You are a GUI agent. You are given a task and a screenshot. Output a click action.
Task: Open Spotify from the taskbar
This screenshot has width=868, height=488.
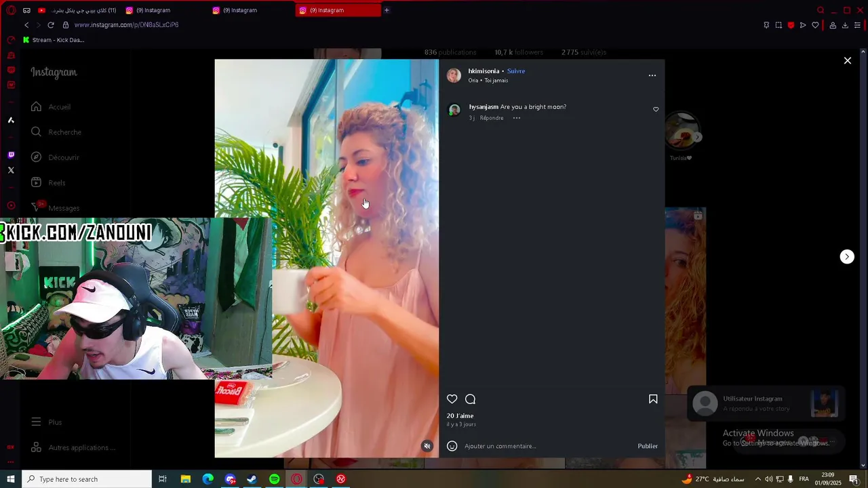274,479
